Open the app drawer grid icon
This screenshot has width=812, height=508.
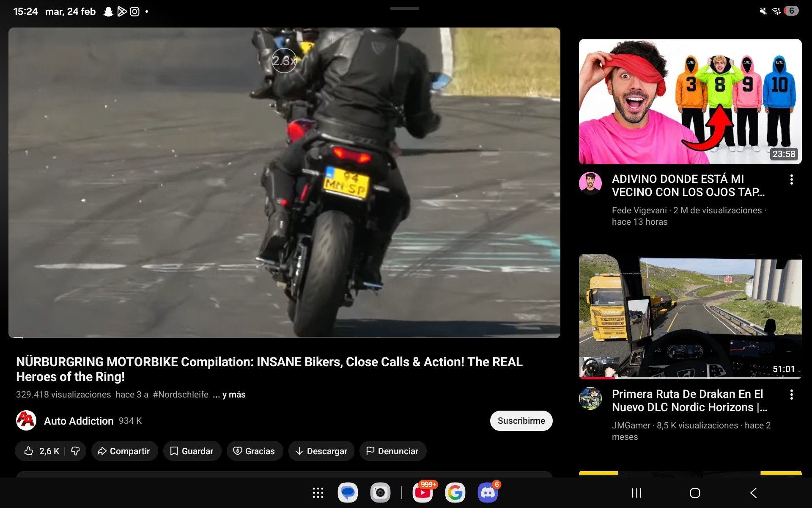[318, 493]
